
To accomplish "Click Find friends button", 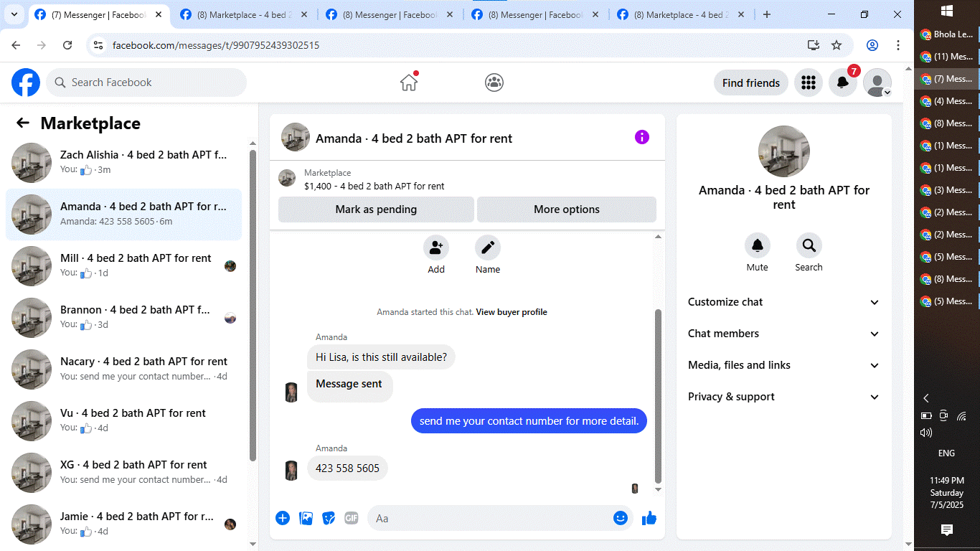I will 751,83.
